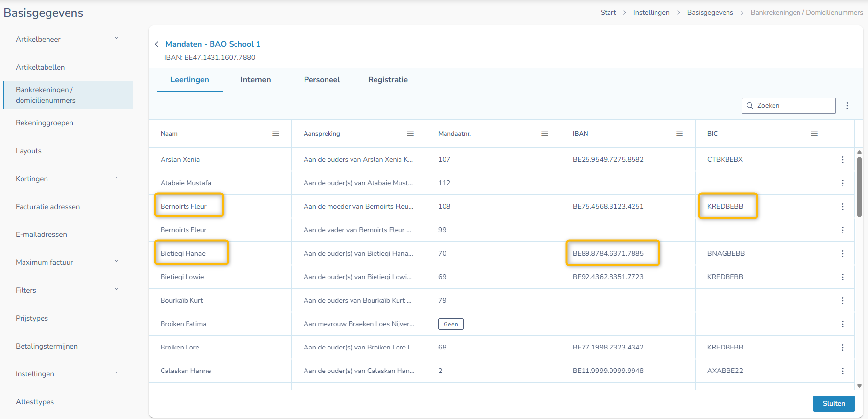The height and width of the screenshot is (419, 868).
Task: Open E-mailadressen in the sidebar
Action: pyautogui.click(x=41, y=234)
